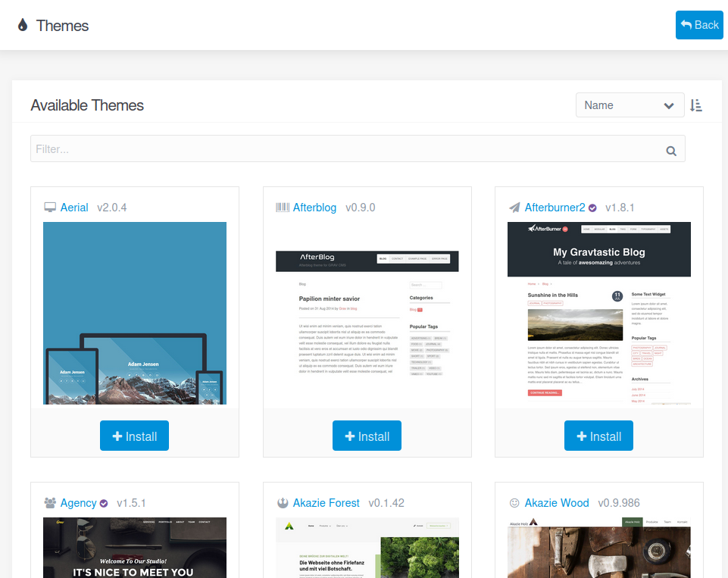Screen dimensions: 728x578
Task: Click the search magnifier icon in filter
Action: (670, 150)
